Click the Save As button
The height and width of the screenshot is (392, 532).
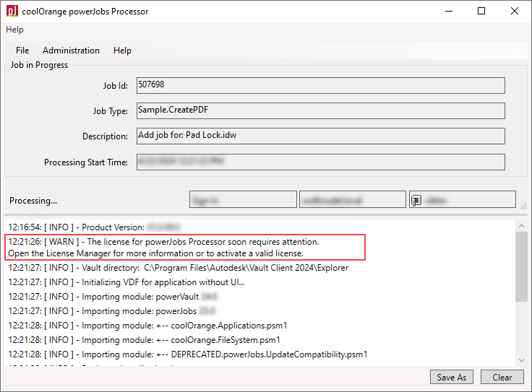pyautogui.click(x=452, y=377)
